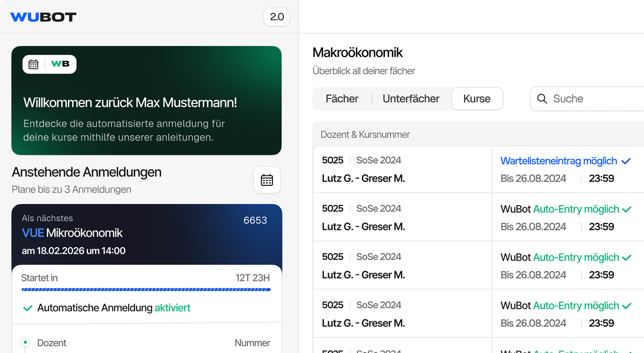The image size is (644, 353).
Task: Open calendar button beside Anstehende Anmeldungen
Action: coord(267,180)
